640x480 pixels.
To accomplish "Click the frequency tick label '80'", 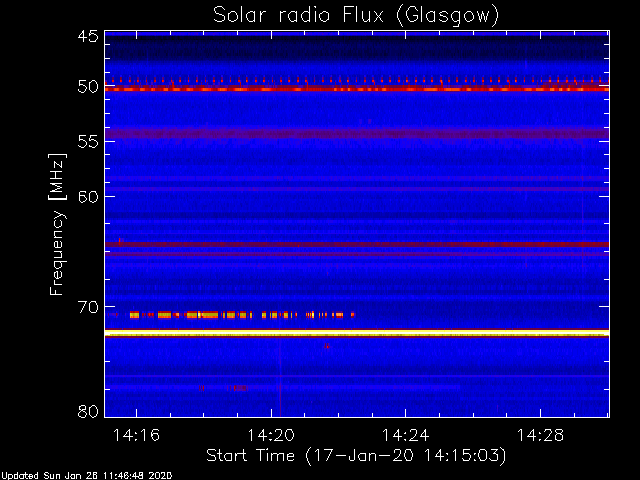I will point(88,411).
